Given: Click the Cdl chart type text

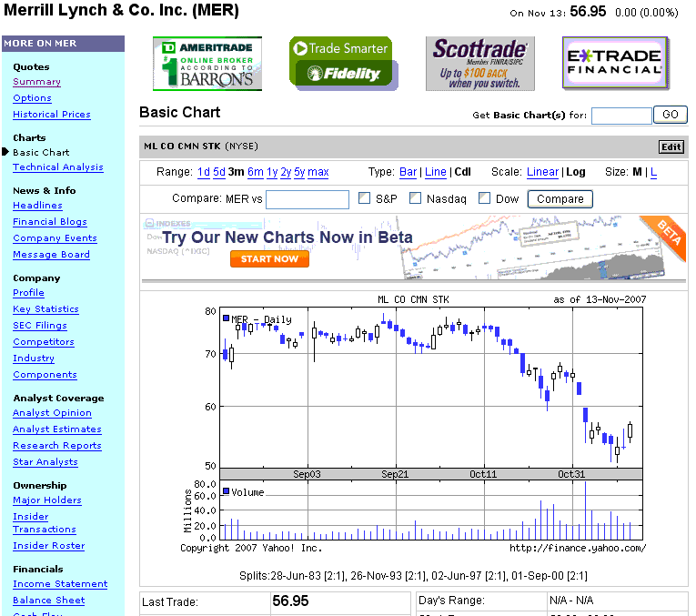Looking at the screenshot, I should (462, 172).
